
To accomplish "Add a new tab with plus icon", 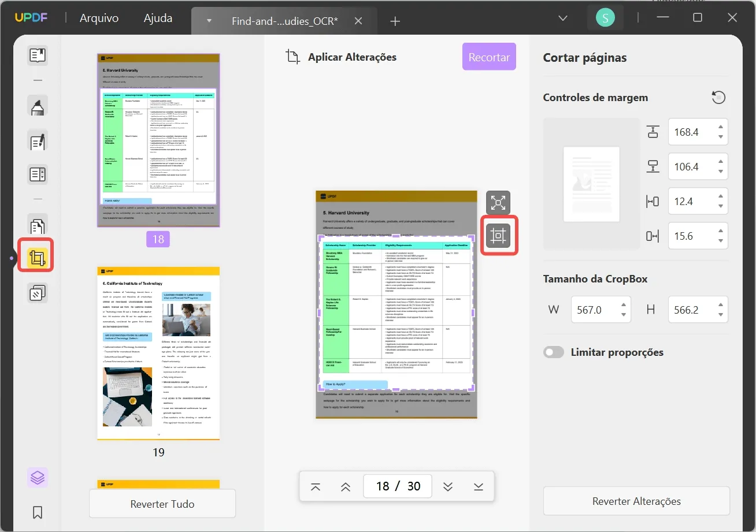I will tap(395, 21).
